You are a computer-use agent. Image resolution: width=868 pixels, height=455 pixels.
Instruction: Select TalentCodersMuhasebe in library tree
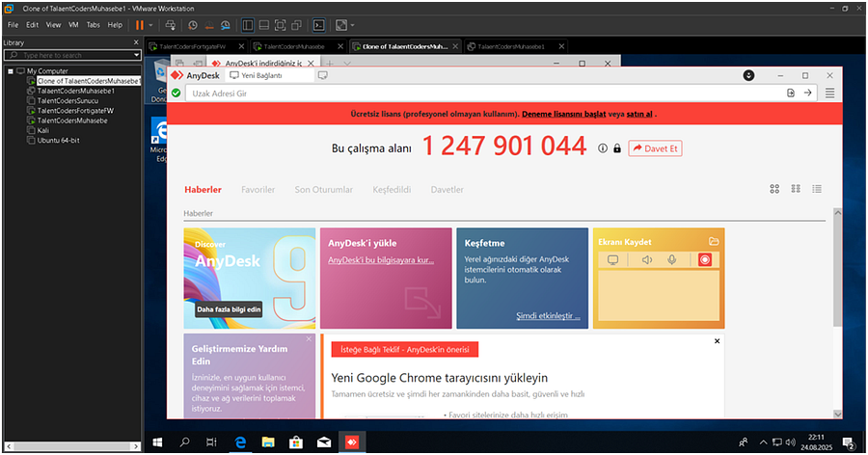[x=72, y=120]
